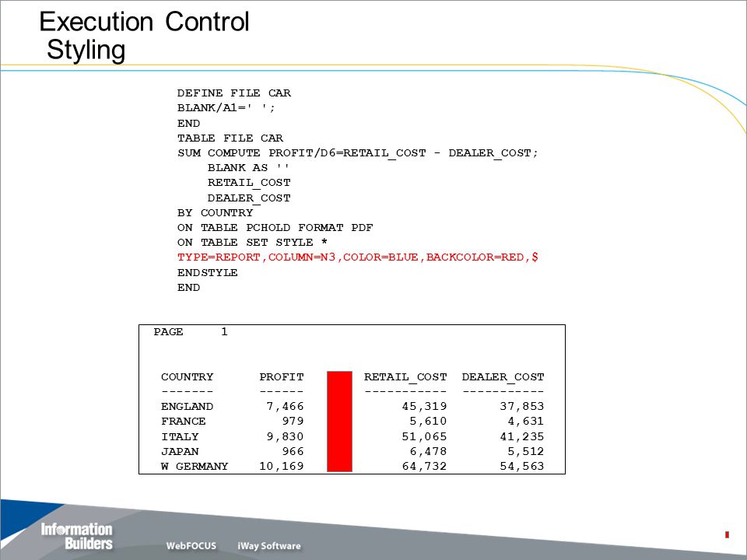747x560 pixels.
Task: Select the JAPAN row label
Action: tap(180, 451)
